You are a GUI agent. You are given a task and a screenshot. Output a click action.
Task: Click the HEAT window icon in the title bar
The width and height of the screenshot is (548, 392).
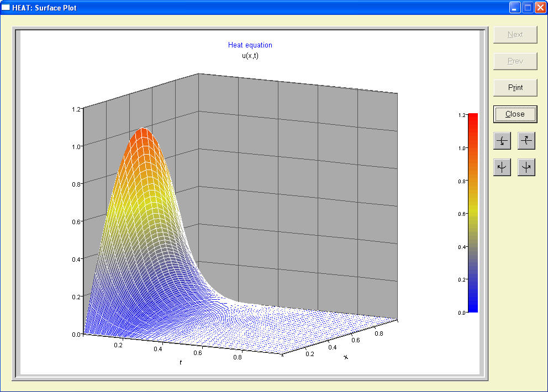[6, 8]
